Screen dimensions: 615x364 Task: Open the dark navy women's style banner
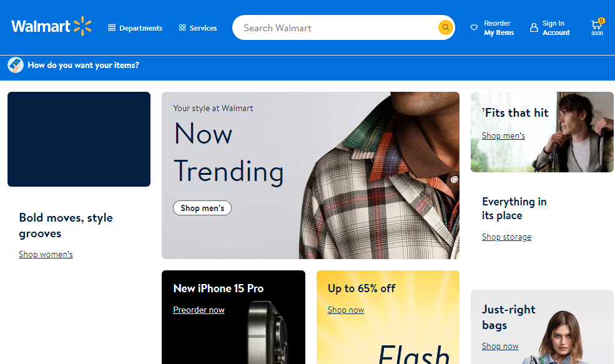coord(79,139)
